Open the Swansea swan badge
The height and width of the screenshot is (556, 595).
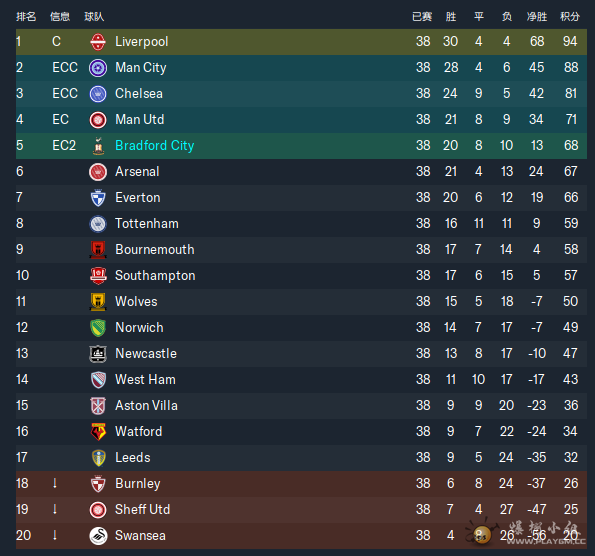coord(98,536)
